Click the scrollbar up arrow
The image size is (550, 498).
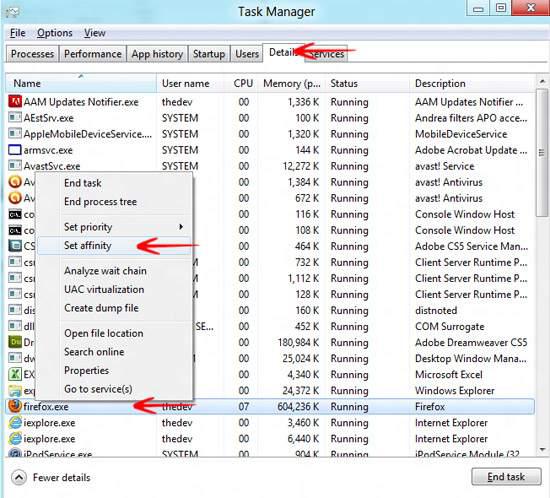pos(542,81)
